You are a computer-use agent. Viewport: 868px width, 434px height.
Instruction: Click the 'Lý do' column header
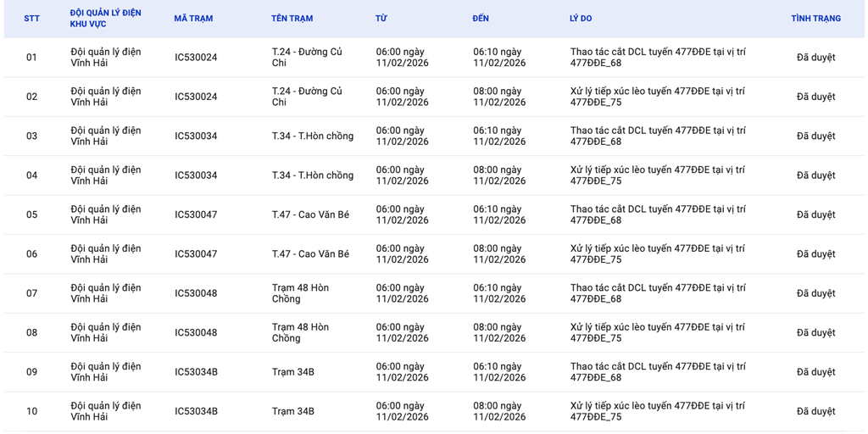pyautogui.click(x=581, y=19)
